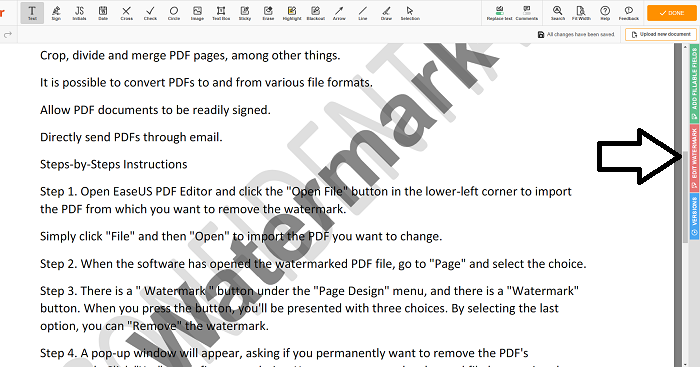Open the Versions side tab

[x=694, y=216]
